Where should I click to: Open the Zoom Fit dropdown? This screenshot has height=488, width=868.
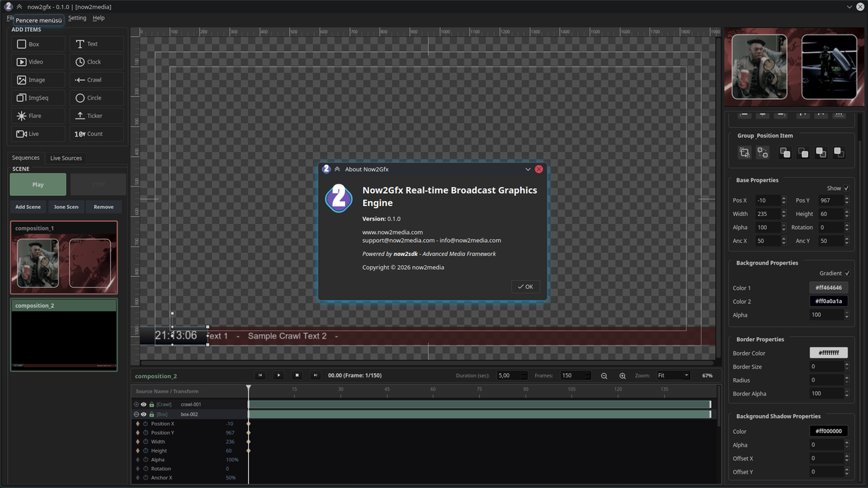(673, 375)
